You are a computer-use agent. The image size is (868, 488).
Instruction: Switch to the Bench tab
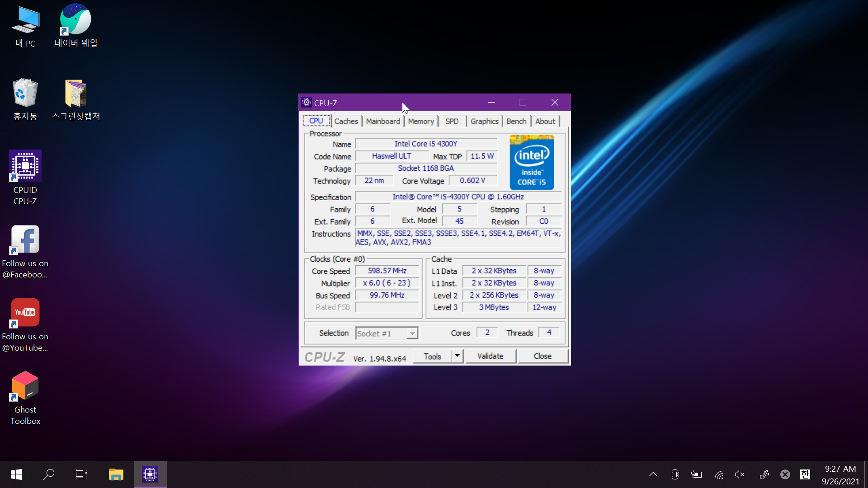516,121
